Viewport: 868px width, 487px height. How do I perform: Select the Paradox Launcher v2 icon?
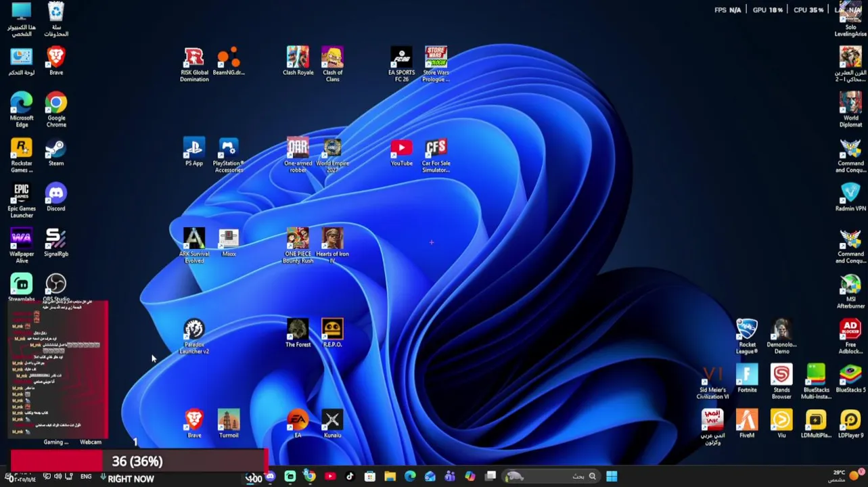pos(194,337)
